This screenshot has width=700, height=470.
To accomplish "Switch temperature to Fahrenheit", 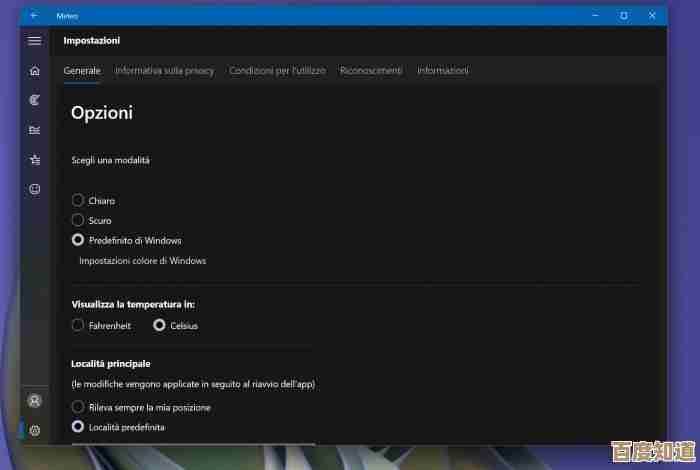I will coord(78,325).
